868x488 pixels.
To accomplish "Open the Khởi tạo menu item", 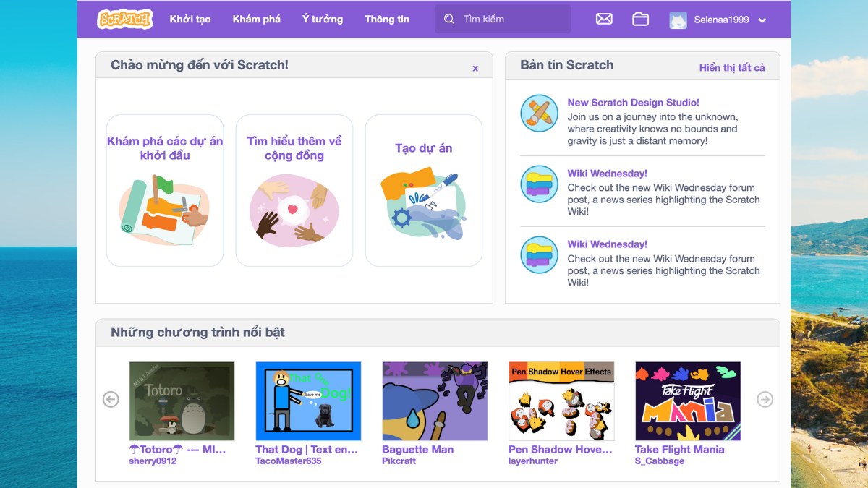I will tap(190, 20).
